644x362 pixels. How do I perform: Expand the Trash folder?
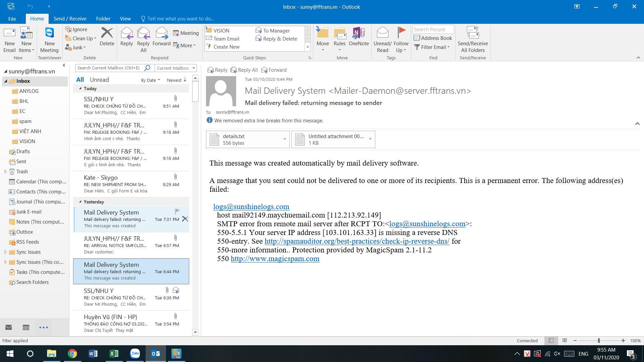[x=5, y=172]
